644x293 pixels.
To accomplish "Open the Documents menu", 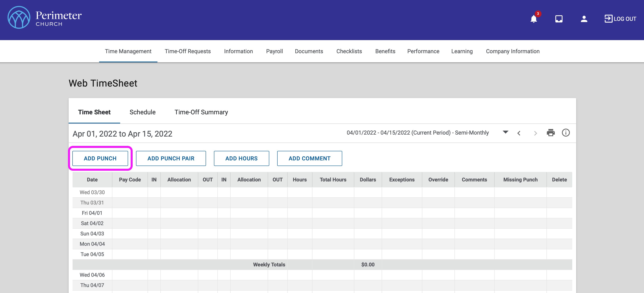I will click(x=309, y=51).
